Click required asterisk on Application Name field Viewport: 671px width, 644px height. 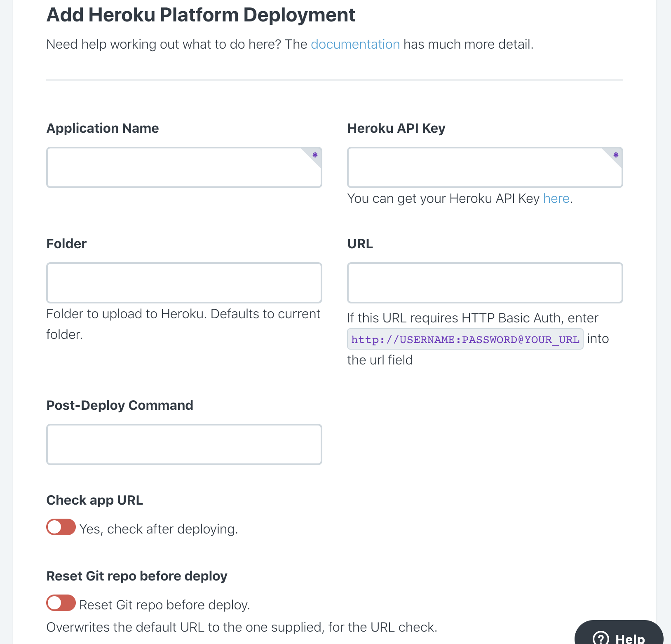(x=315, y=155)
